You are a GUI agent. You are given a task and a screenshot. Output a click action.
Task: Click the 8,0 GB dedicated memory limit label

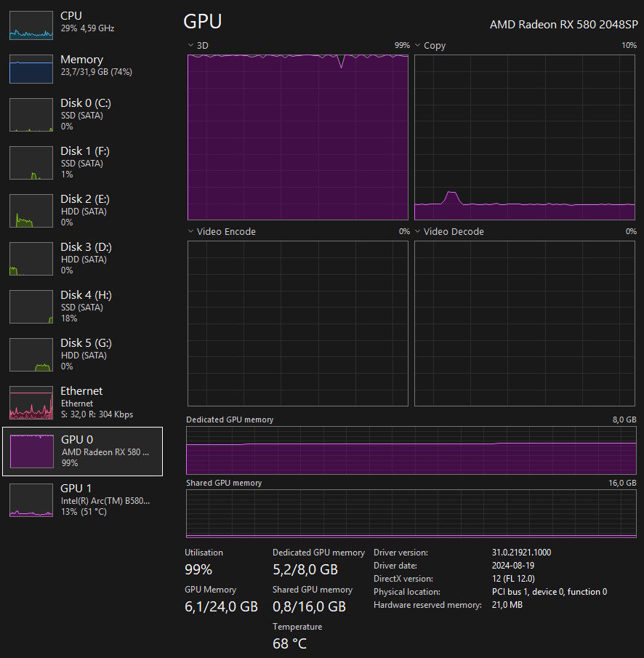(x=624, y=420)
